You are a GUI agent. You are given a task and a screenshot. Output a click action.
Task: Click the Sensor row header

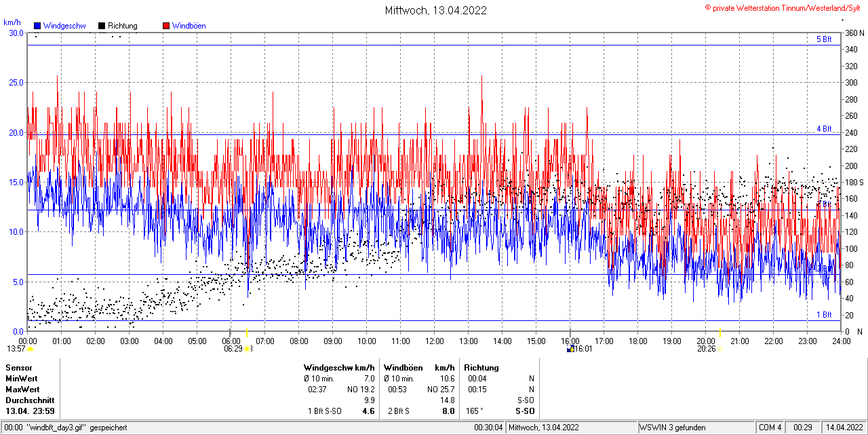[x=19, y=368]
